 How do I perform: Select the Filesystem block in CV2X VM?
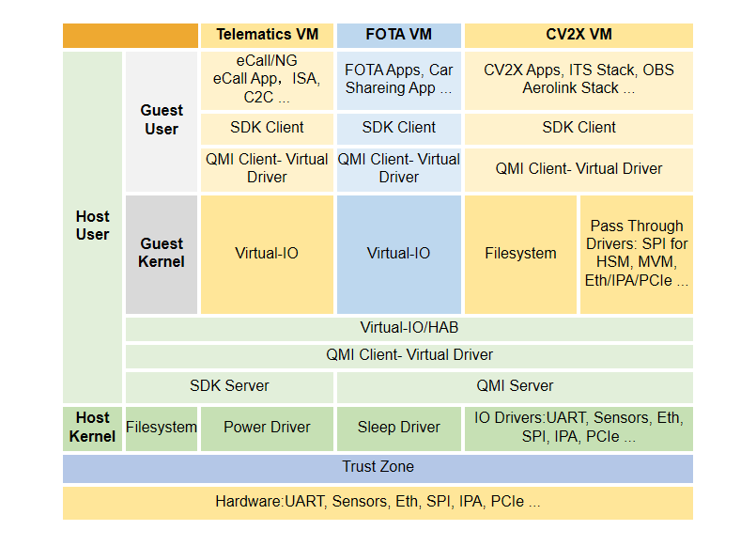pyautogui.click(x=520, y=254)
